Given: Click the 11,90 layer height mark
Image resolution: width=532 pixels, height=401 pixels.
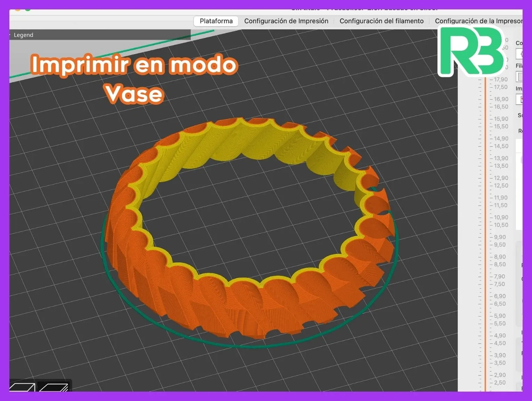Looking at the screenshot, I should pos(501,197).
